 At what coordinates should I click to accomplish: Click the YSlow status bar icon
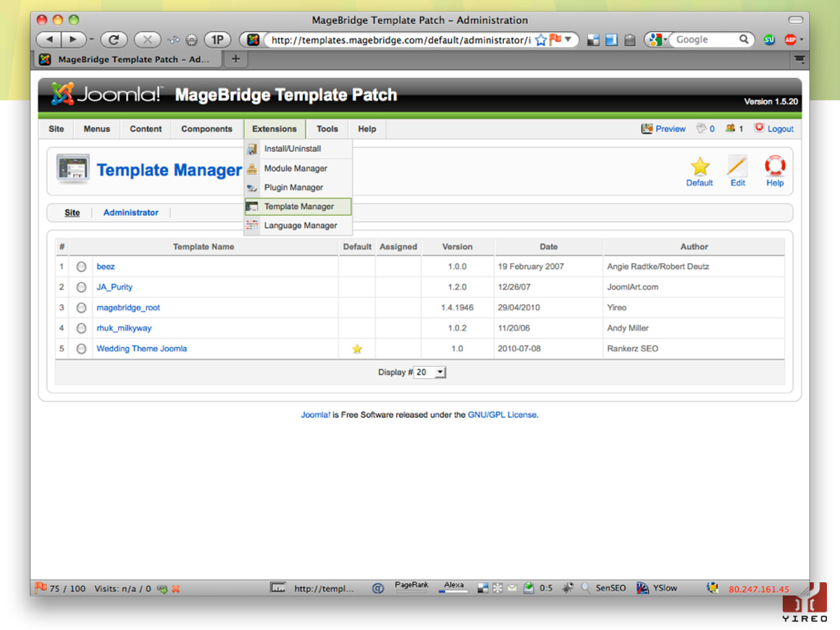[643, 588]
